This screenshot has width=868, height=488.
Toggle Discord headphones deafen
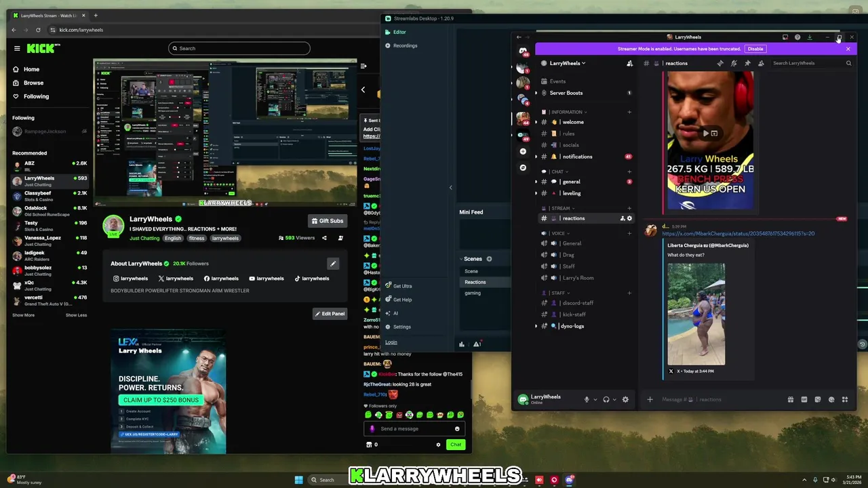pyautogui.click(x=606, y=399)
